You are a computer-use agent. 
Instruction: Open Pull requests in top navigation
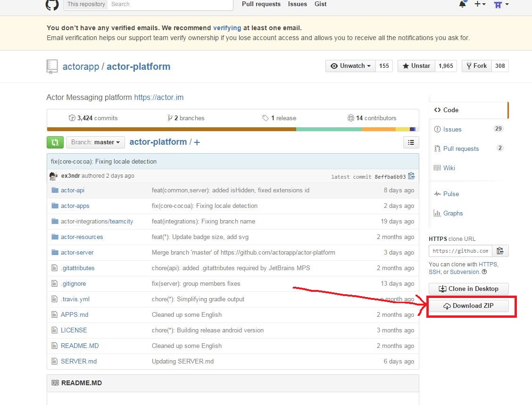(x=261, y=4)
